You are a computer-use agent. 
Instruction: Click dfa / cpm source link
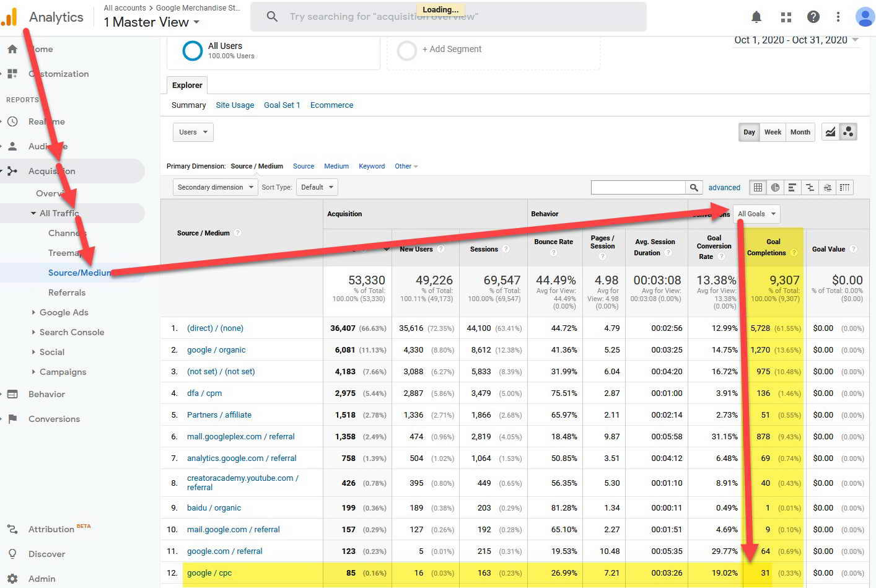click(x=204, y=393)
